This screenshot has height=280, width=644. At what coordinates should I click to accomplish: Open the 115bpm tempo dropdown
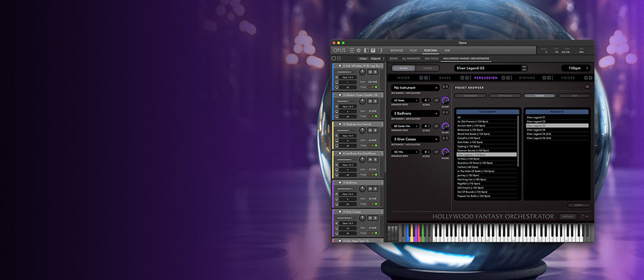576,68
